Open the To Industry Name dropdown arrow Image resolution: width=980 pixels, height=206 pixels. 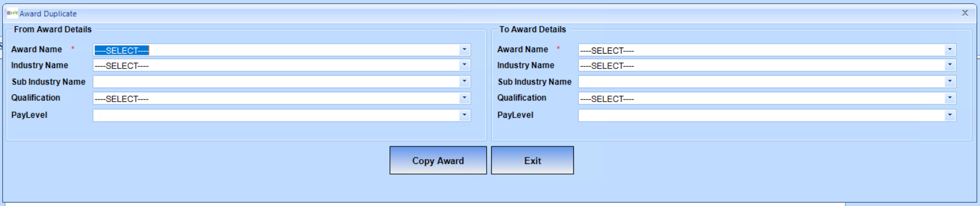tap(950, 65)
